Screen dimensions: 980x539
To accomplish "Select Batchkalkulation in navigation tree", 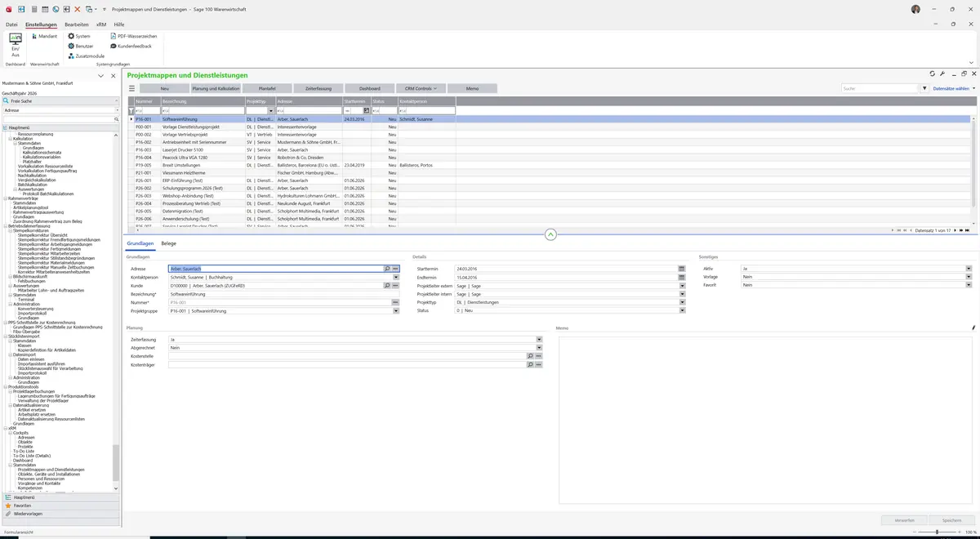I will coord(32,185).
